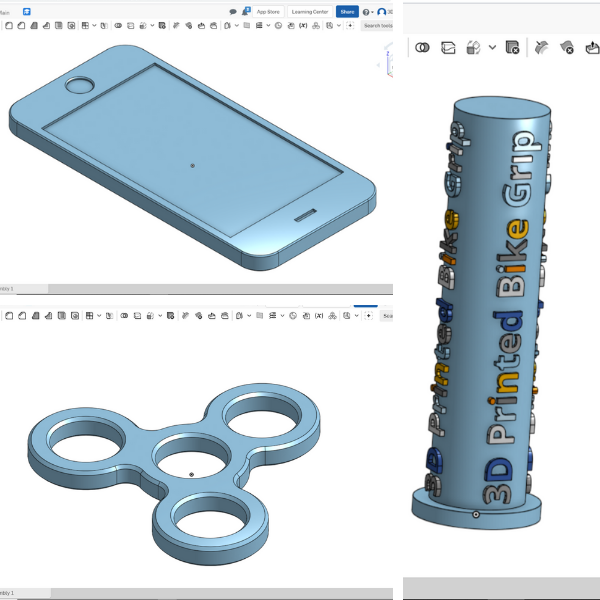
Task: Activate the Shell tool in the phone window
Action: tap(59, 26)
